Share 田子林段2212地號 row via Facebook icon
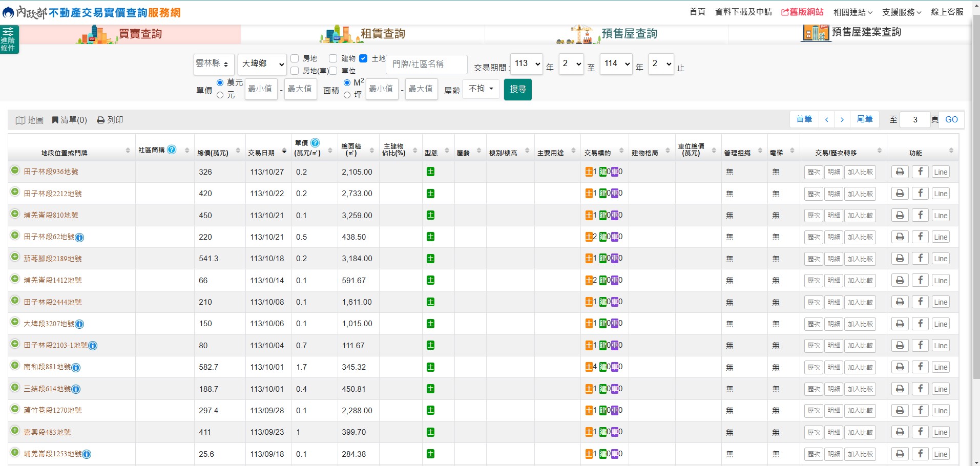The image size is (980, 466). click(x=920, y=194)
